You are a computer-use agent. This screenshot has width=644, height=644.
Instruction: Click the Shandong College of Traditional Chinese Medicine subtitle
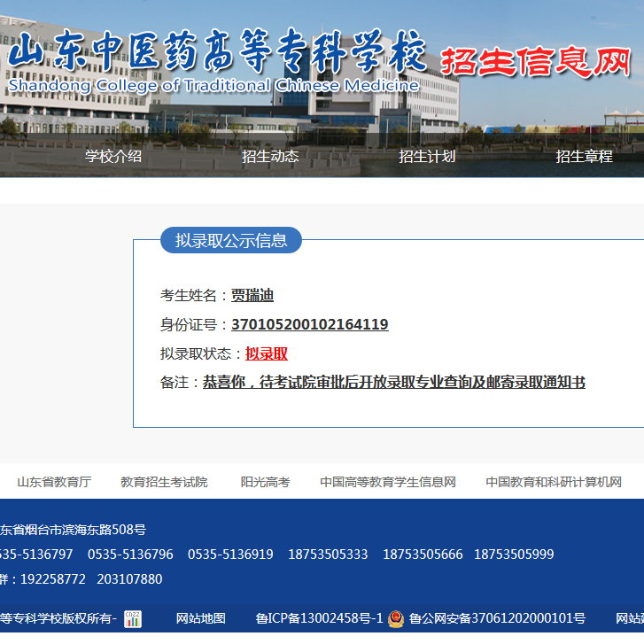click(213, 85)
